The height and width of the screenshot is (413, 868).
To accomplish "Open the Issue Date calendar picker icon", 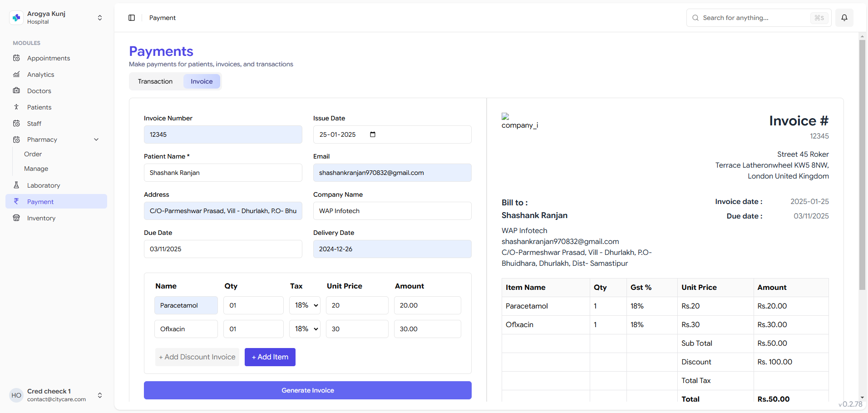I will pos(373,134).
